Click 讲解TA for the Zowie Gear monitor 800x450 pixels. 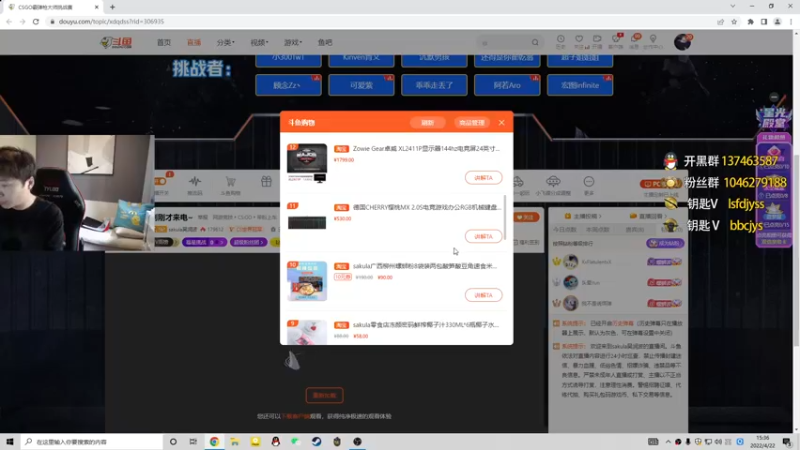pos(483,178)
